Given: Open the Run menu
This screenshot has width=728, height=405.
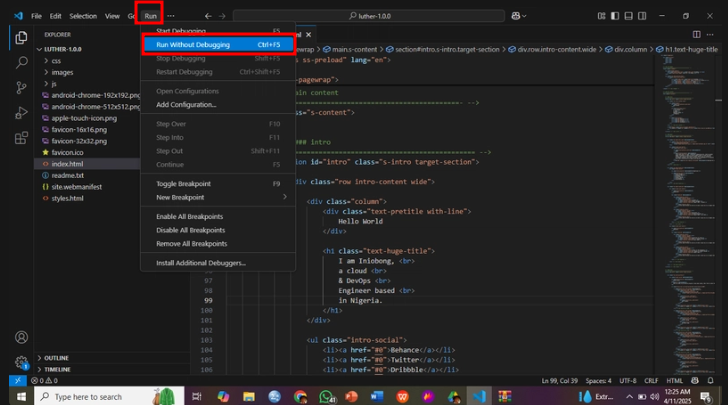Looking at the screenshot, I should pos(150,16).
